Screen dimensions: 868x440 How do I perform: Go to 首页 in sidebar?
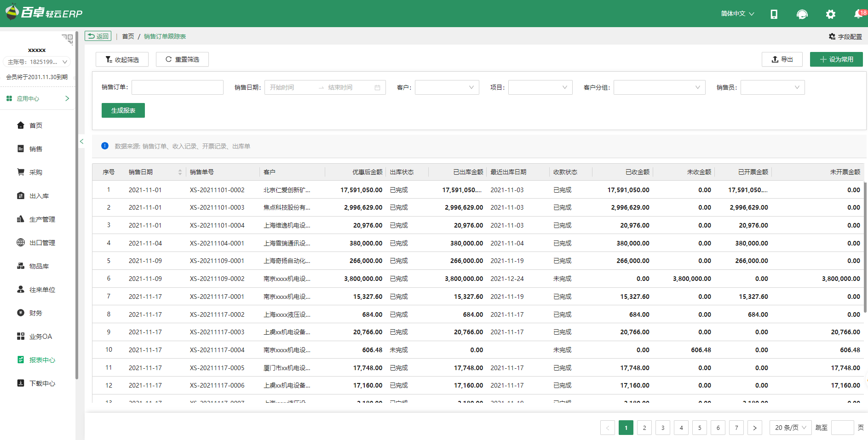click(x=36, y=126)
